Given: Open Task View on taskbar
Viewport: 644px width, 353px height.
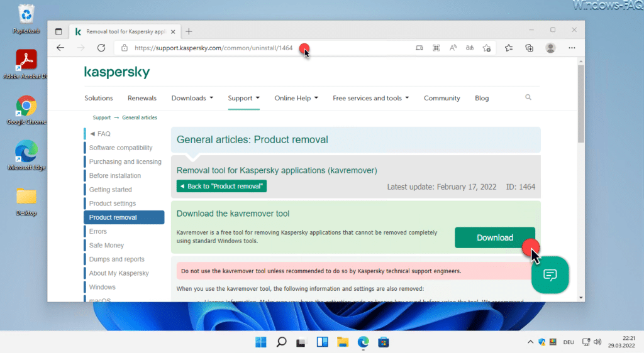Looking at the screenshot, I should pyautogui.click(x=301, y=342).
